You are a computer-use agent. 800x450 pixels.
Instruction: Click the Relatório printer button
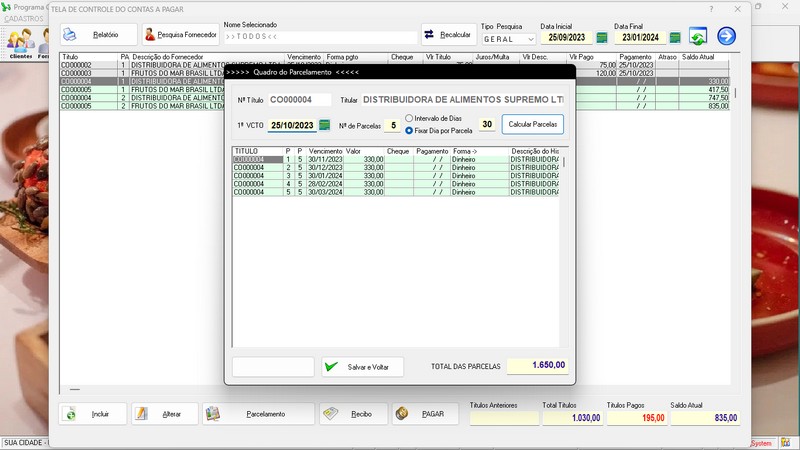coord(97,35)
